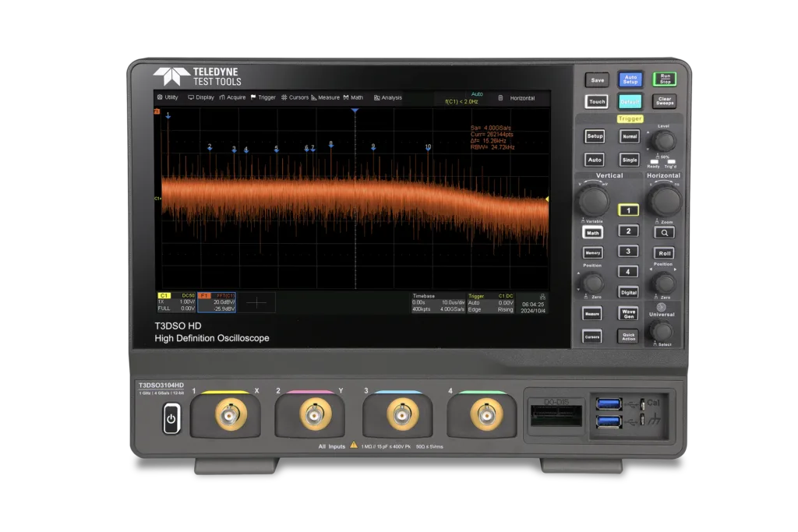Select FFT peak marker 10
The width and height of the screenshot is (798, 532).
[x=428, y=146]
